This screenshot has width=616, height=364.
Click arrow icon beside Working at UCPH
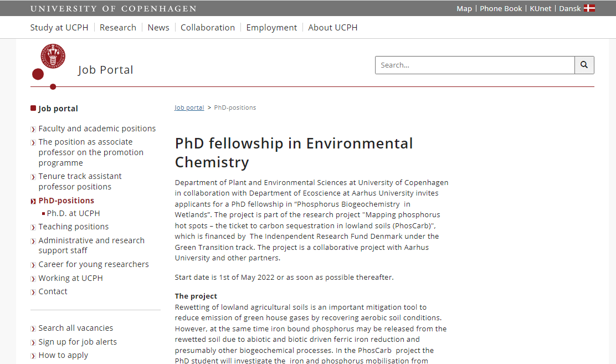[x=33, y=279]
